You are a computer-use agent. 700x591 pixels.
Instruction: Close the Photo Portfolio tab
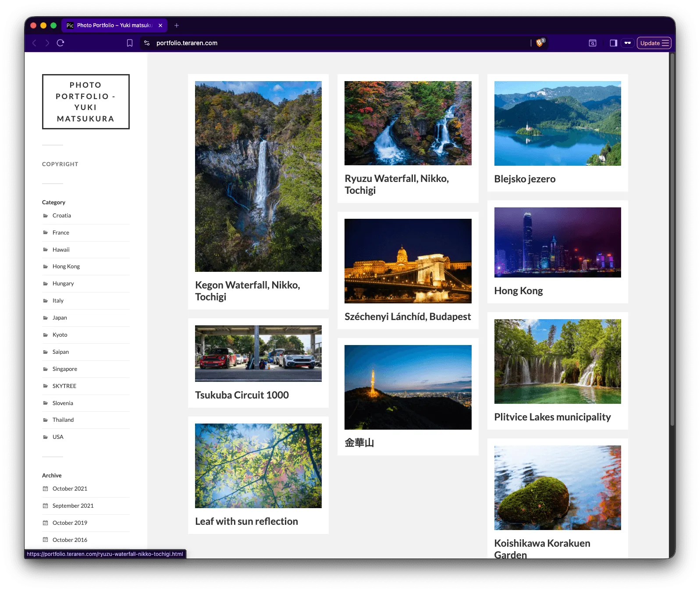160,25
